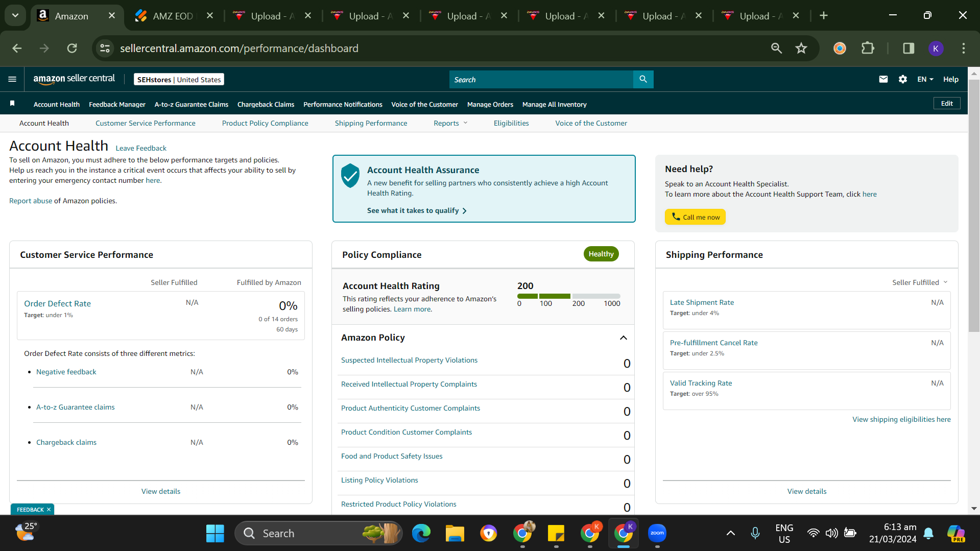Click the Windows taskbar Search box
The image size is (980, 551).
[319, 533]
